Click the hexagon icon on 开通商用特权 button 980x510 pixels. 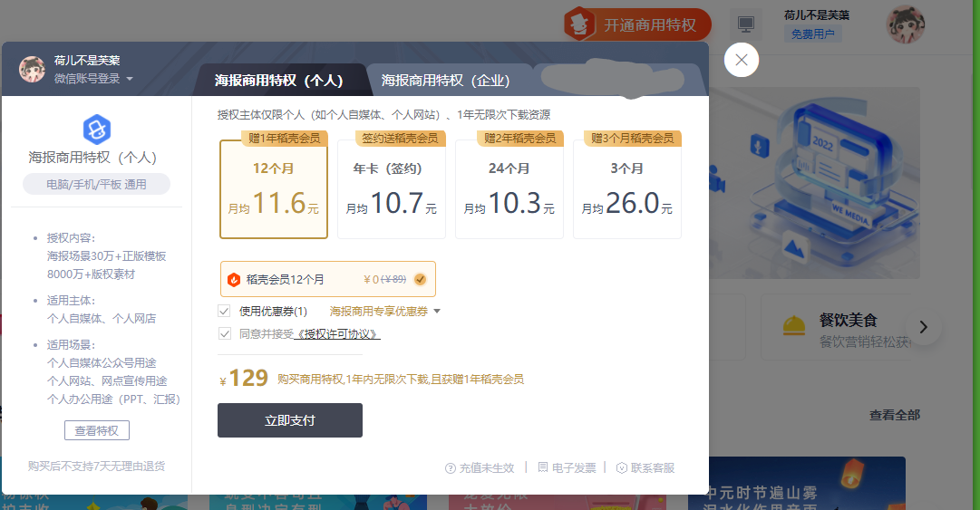(579, 24)
